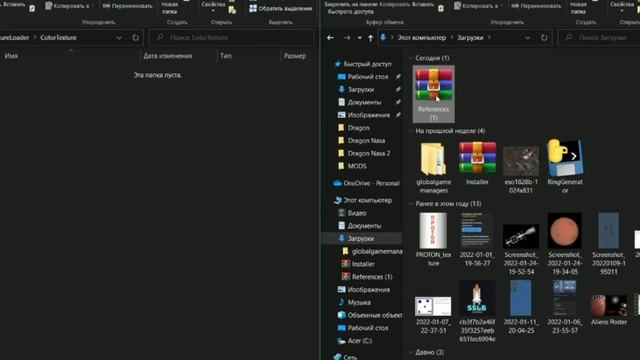Go forward in the Downloads window
The width and height of the screenshot is (640, 360).
347,38
